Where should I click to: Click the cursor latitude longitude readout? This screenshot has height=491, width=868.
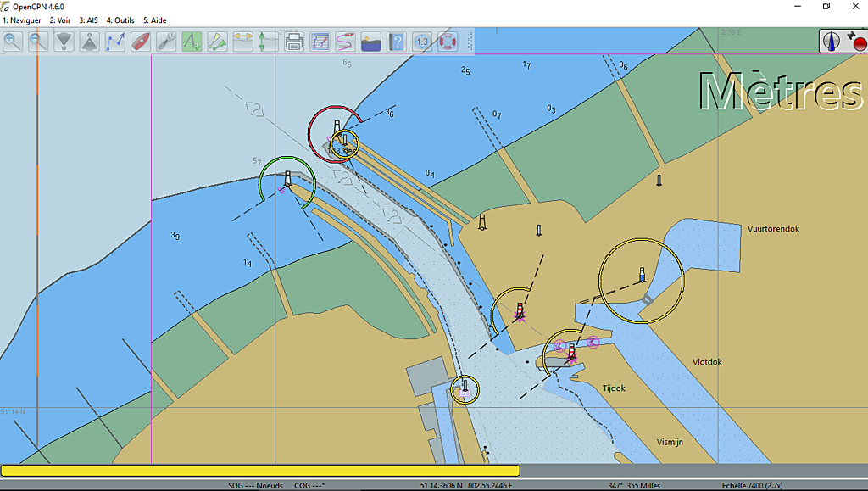466,485
